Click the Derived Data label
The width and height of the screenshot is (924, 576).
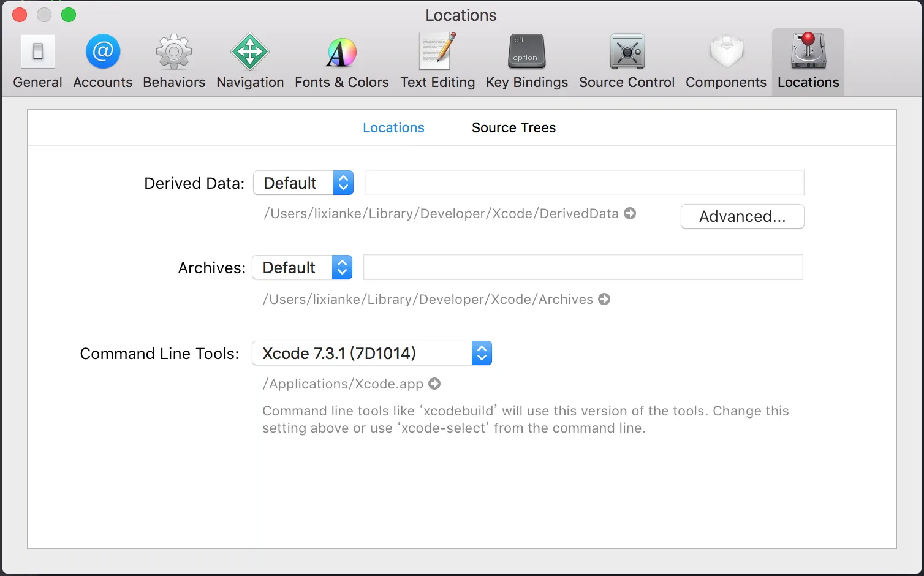(x=194, y=183)
